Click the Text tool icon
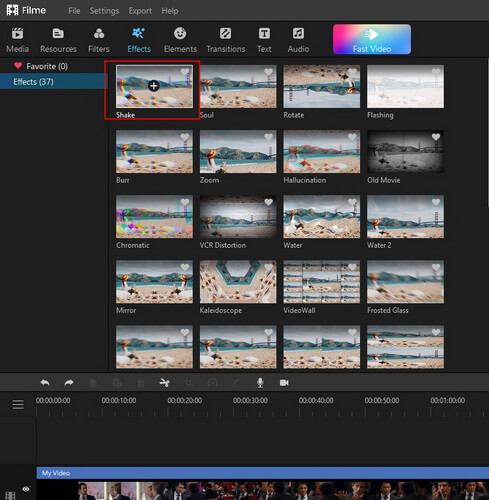This screenshot has width=489, height=500. point(264,34)
